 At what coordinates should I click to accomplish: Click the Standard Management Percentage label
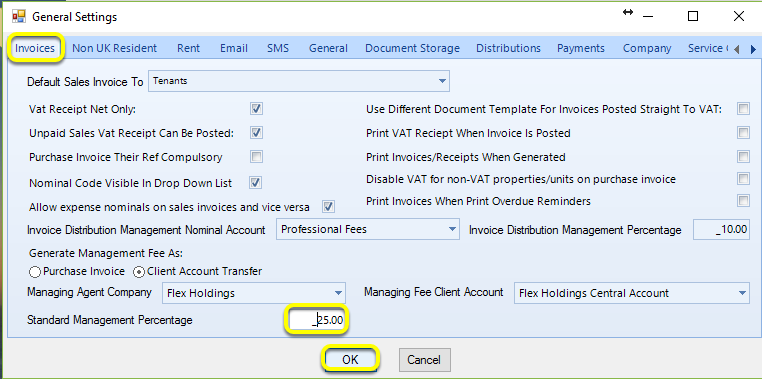click(x=110, y=320)
